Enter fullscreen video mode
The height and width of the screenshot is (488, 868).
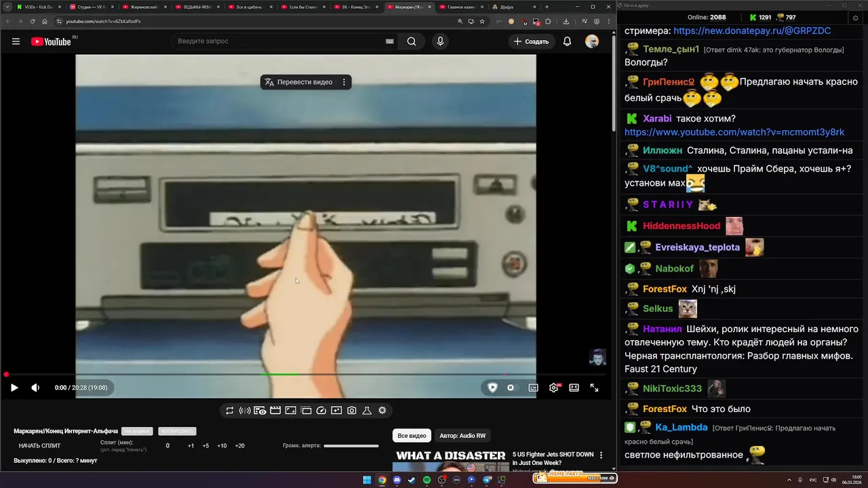click(x=594, y=388)
